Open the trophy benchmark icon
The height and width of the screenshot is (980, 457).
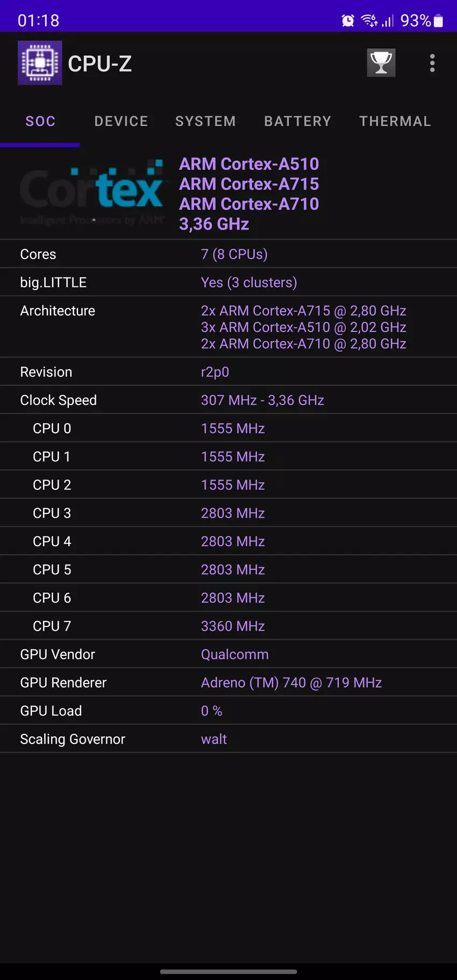(x=381, y=63)
